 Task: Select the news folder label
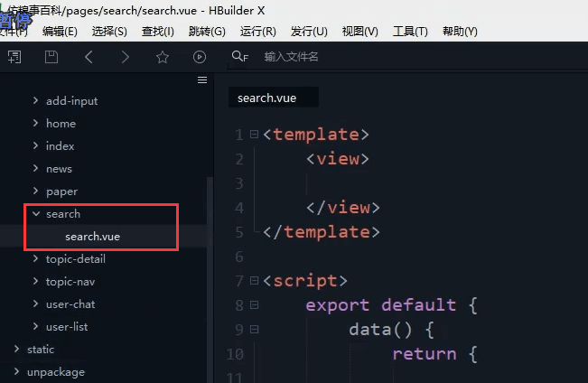[x=59, y=168]
